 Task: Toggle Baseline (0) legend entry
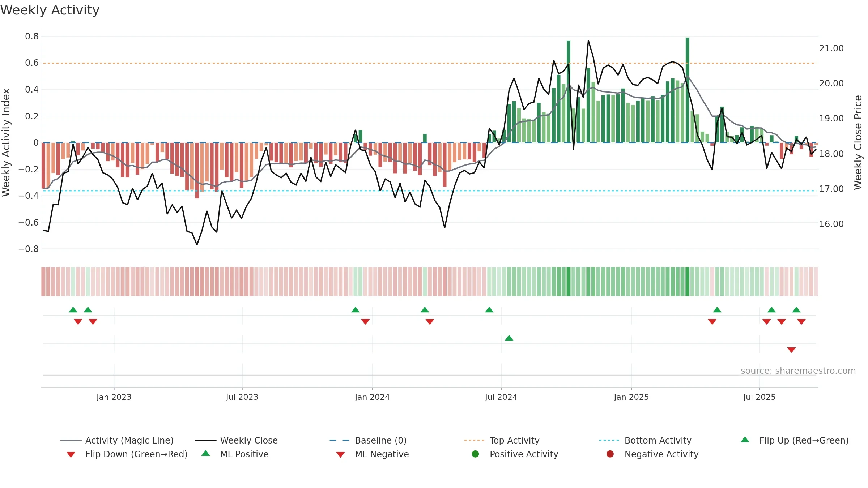368,440
